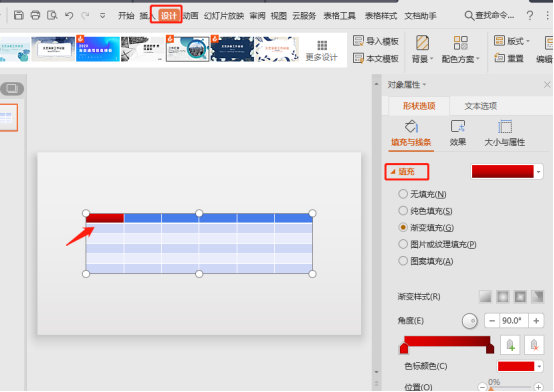Click 导入模板 button
The height and width of the screenshot is (392, 554).
(x=376, y=41)
